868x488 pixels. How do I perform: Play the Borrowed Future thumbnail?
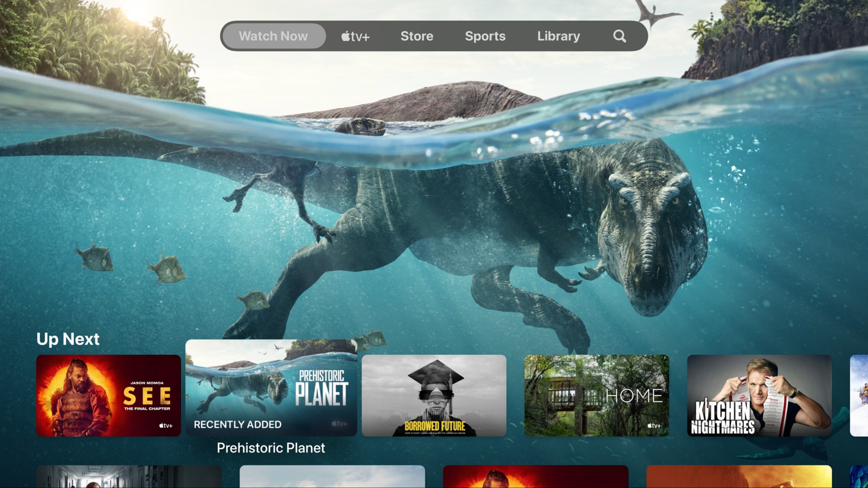434,395
